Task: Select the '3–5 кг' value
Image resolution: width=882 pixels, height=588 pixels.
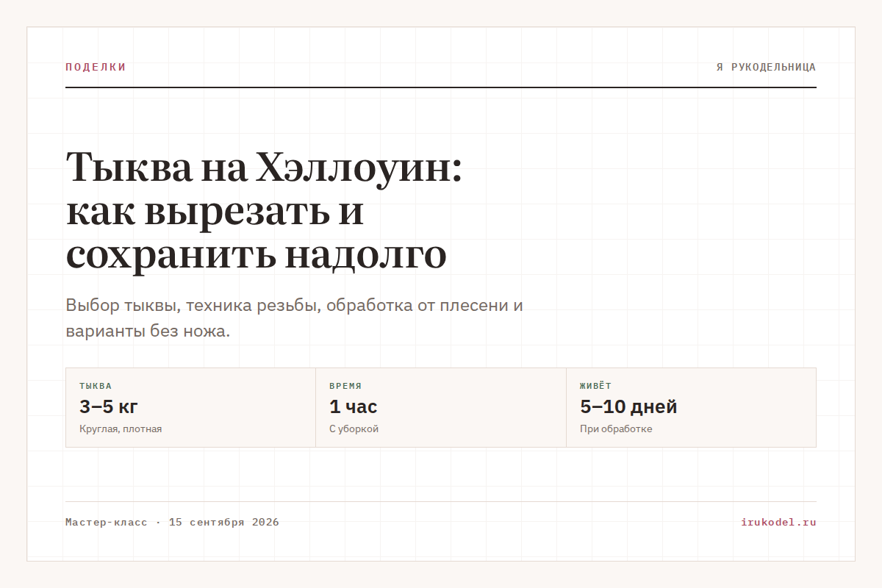Action: point(109,406)
